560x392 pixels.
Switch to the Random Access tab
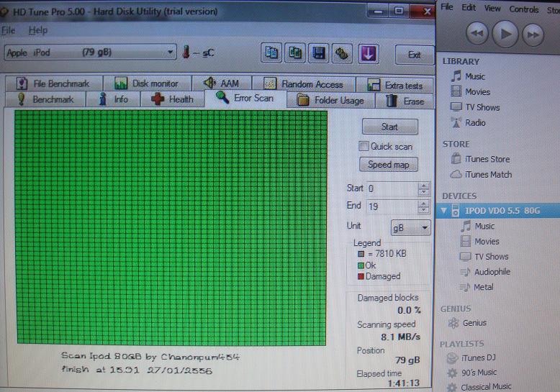coord(304,84)
